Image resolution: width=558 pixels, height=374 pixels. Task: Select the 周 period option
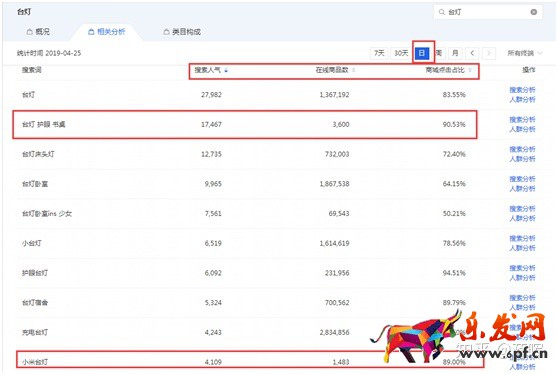pyautogui.click(x=439, y=53)
